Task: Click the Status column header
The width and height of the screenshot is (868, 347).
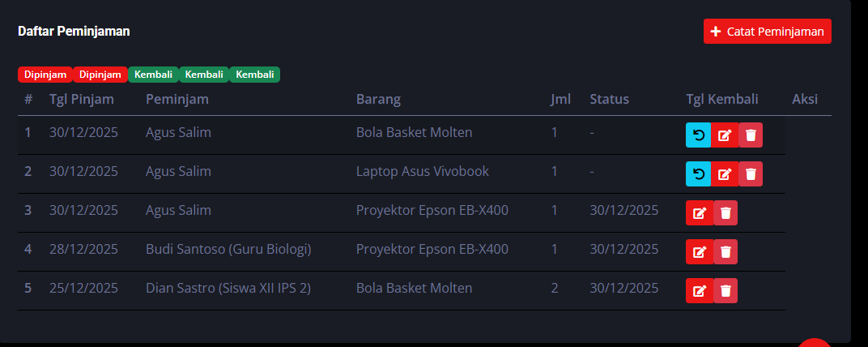Action: click(x=609, y=100)
